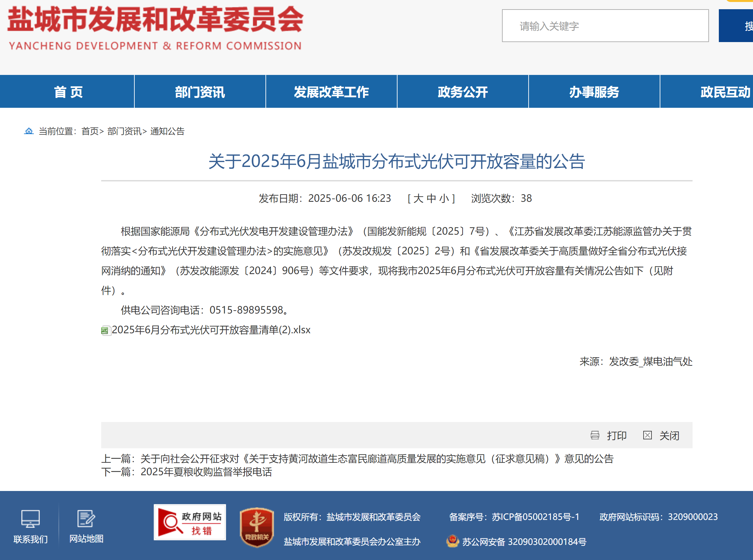Go to 部门资讯 in the breadcrumb
753x560 pixels.
pyautogui.click(x=125, y=131)
